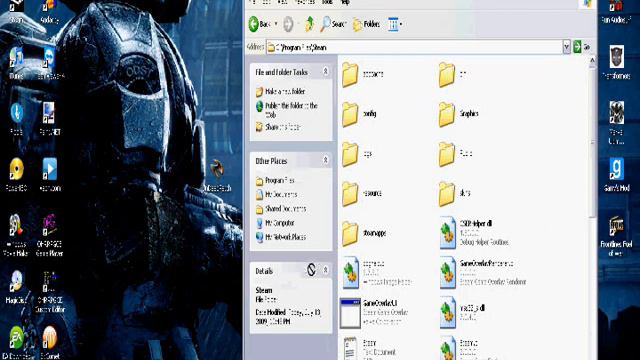Select the Windows Movie Maker desktop shortcut
640x360 pixels.
(16, 235)
